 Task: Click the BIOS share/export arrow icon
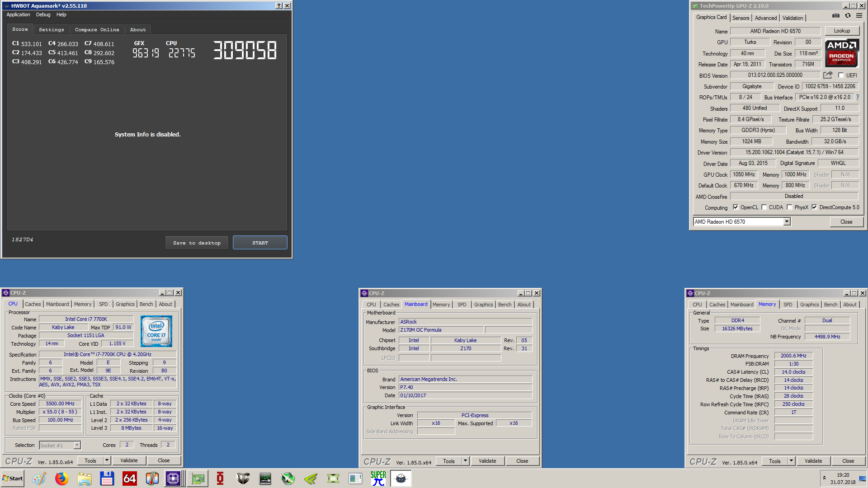(828, 75)
